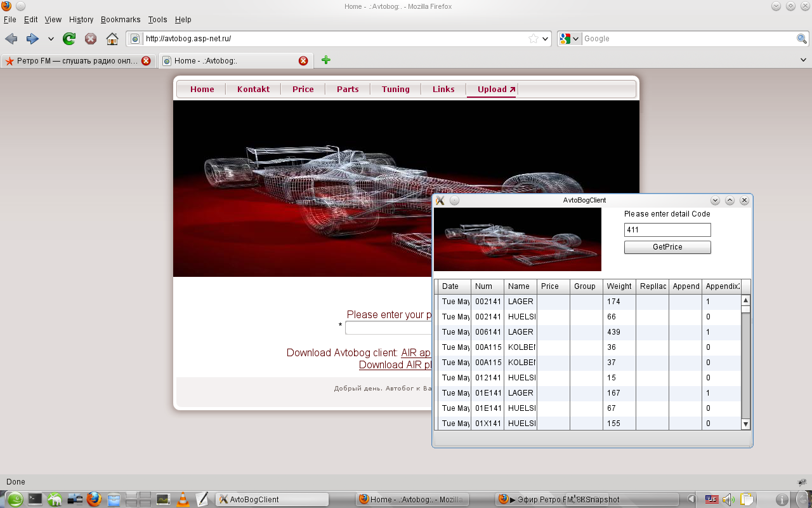Open the back/forward history dropdown arrow
The height and width of the screenshot is (508, 812).
(51, 39)
